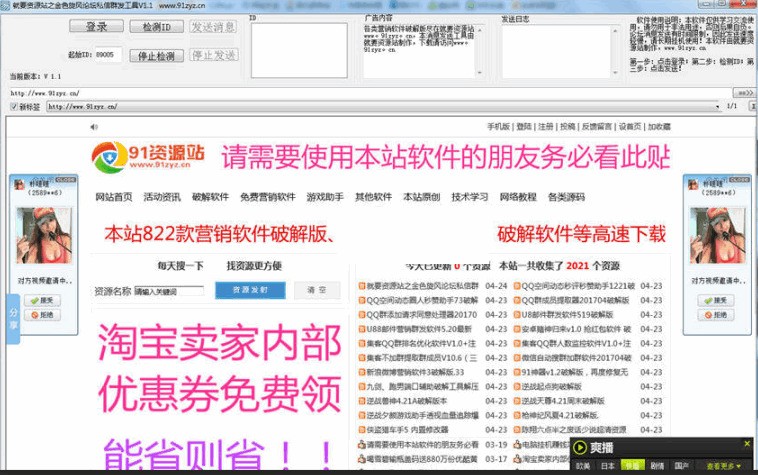Click the orange icon before 新浪微博营销软件3破解版.33
758x475 pixels.
coord(362,372)
